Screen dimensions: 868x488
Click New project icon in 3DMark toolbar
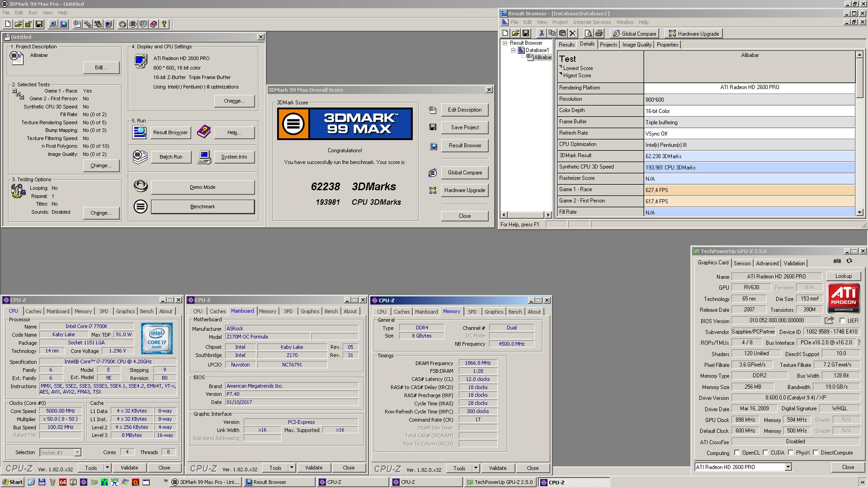pos(8,24)
